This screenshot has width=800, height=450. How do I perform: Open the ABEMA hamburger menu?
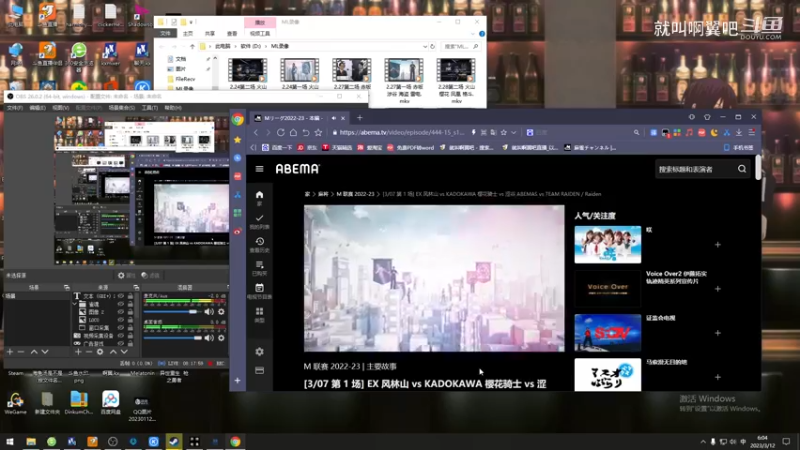pos(259,169)
